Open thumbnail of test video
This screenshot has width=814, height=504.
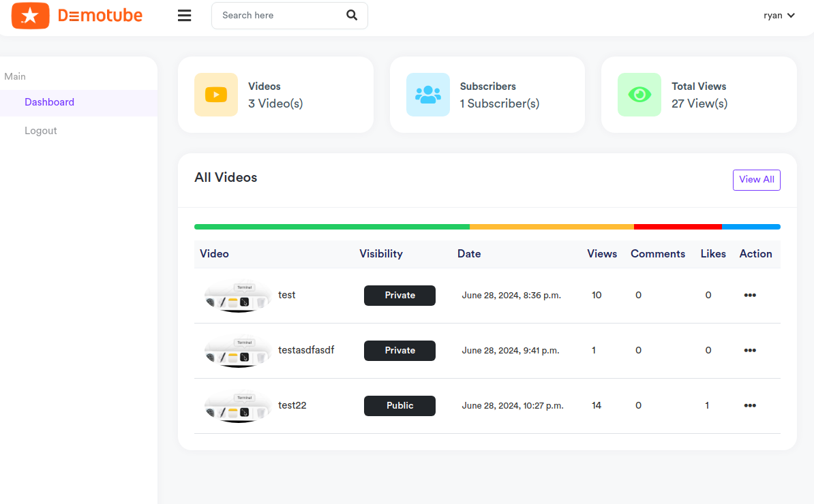point(238,296)
